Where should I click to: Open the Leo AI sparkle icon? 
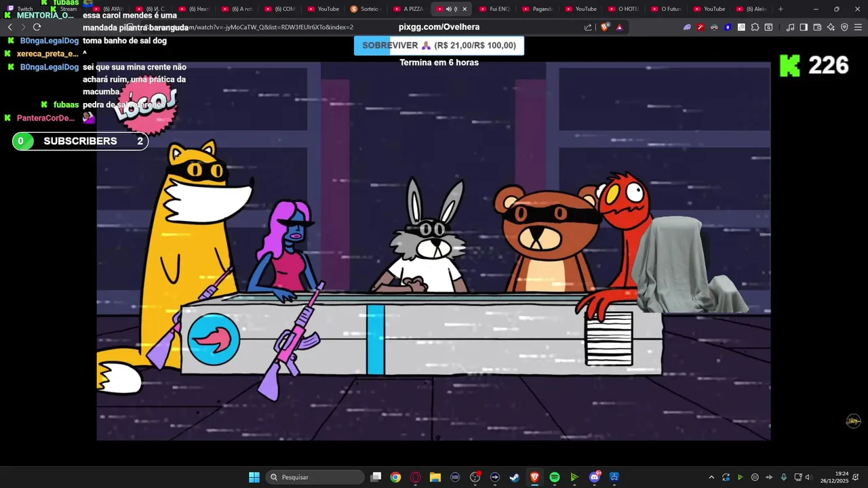(x=831, y=27)
